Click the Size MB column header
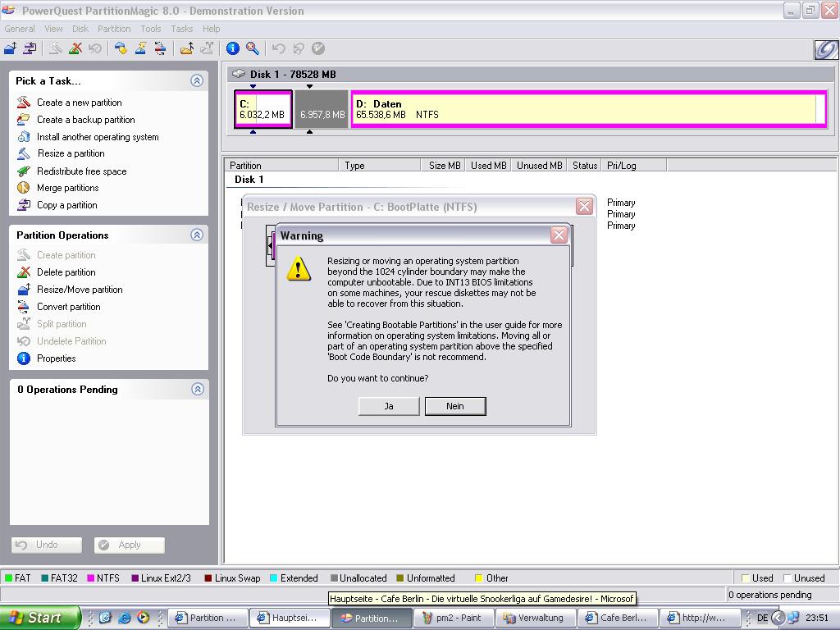Viewport: 840px width, 630px height. 443,166
